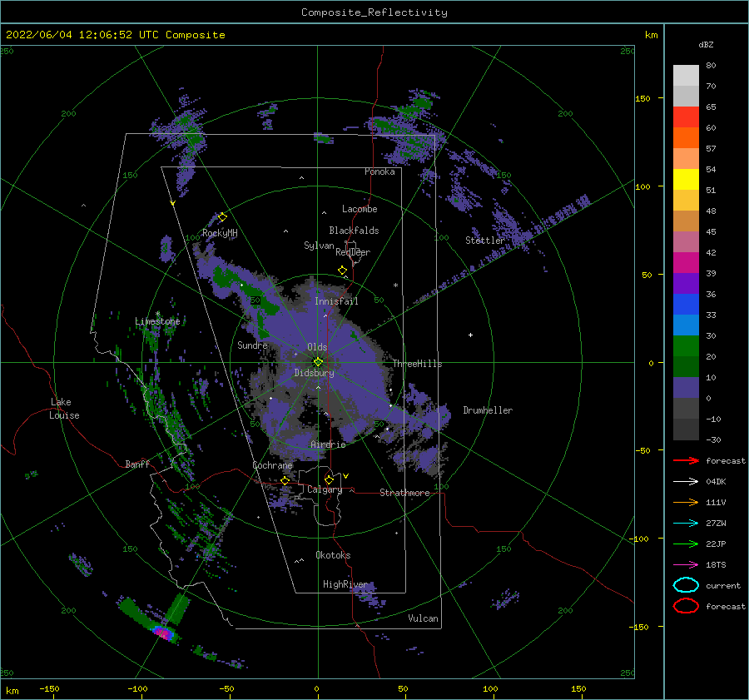The image size is (749, 700).
Task: Click the Calgary city label
Action: [x=325, y=489]
